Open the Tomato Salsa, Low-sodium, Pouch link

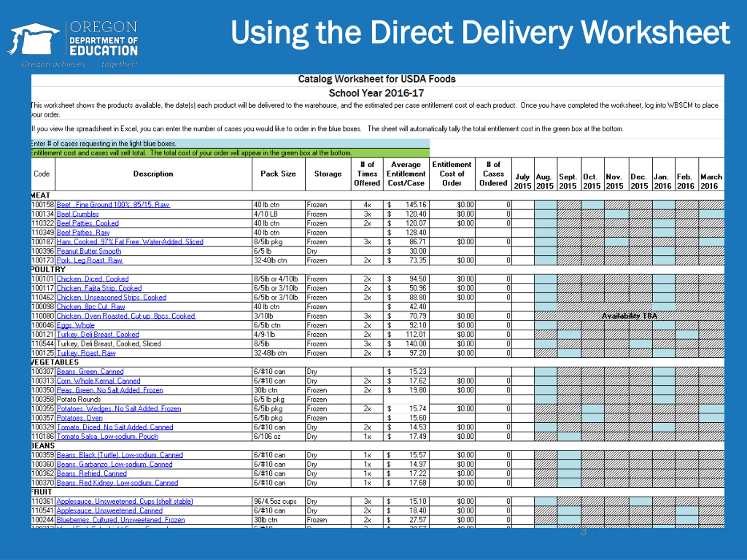(107, 436)
